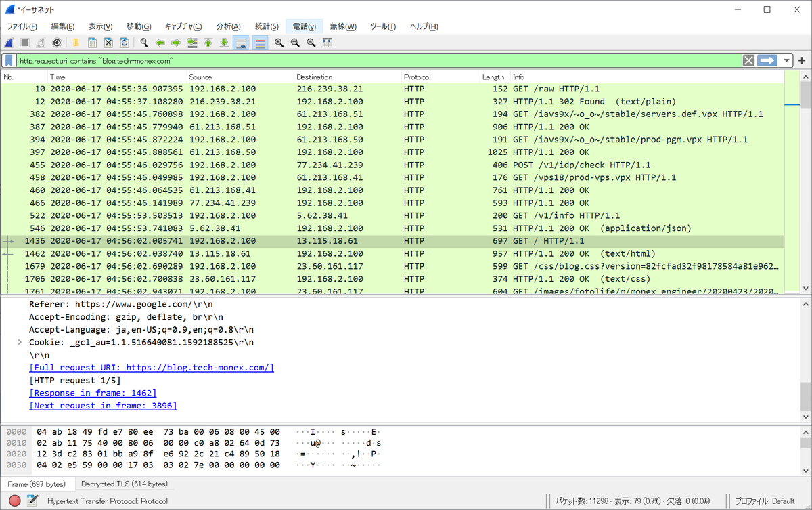Screen dimensions: 812x510
Task: Click the display filter text field
Action: 379,60
